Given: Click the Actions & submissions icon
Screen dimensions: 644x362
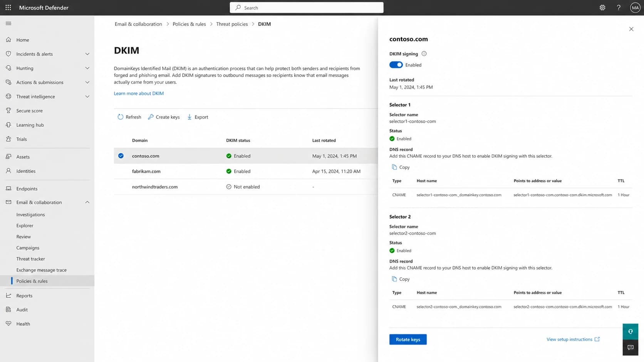Looking at the screenshot, I should coord(8,82).
